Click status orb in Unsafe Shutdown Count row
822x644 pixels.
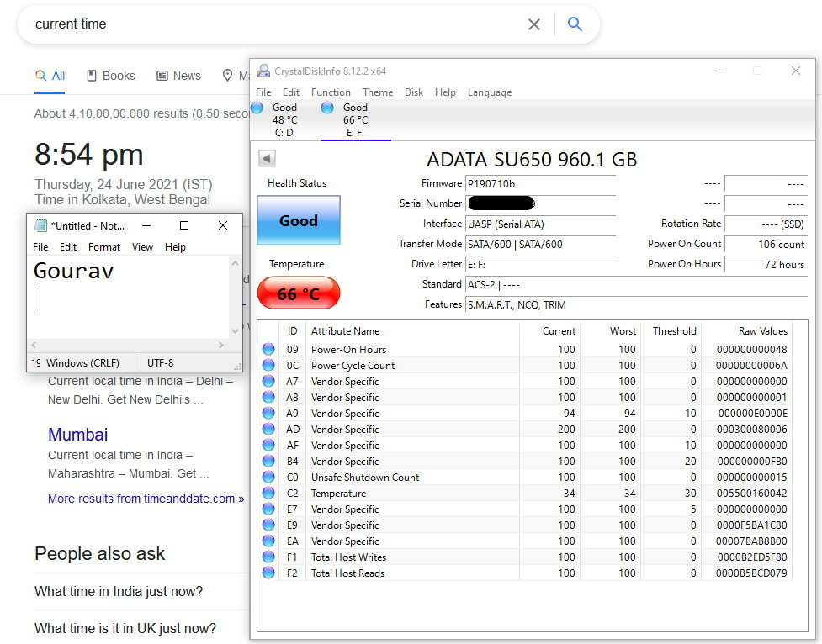(268, 477)
